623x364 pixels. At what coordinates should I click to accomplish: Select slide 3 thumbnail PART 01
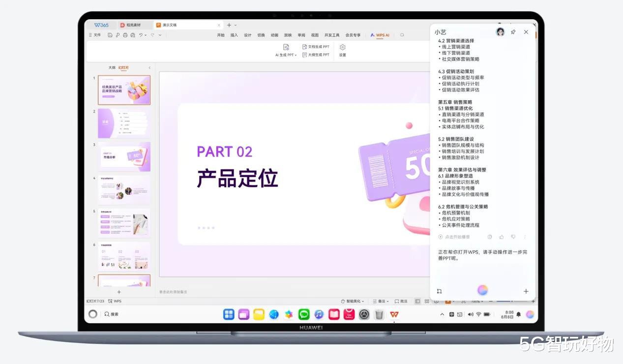click(124, 157)
